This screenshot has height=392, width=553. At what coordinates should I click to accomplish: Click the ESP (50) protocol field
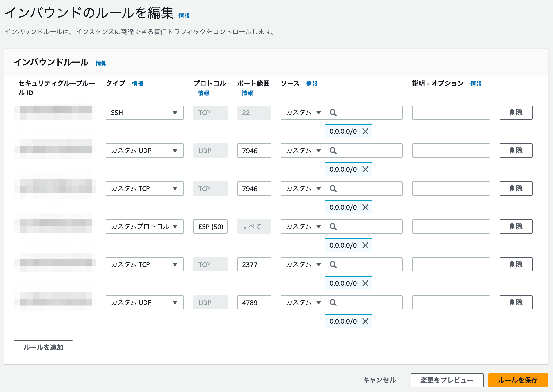click(210, 226)
